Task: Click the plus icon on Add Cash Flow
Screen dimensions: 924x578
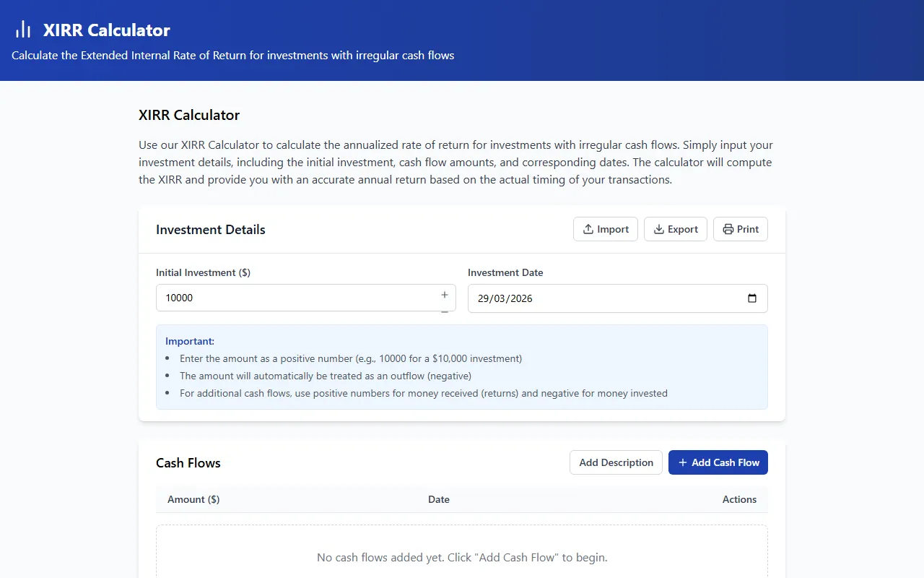Action: pyautogui.click(x=682, y=462)
